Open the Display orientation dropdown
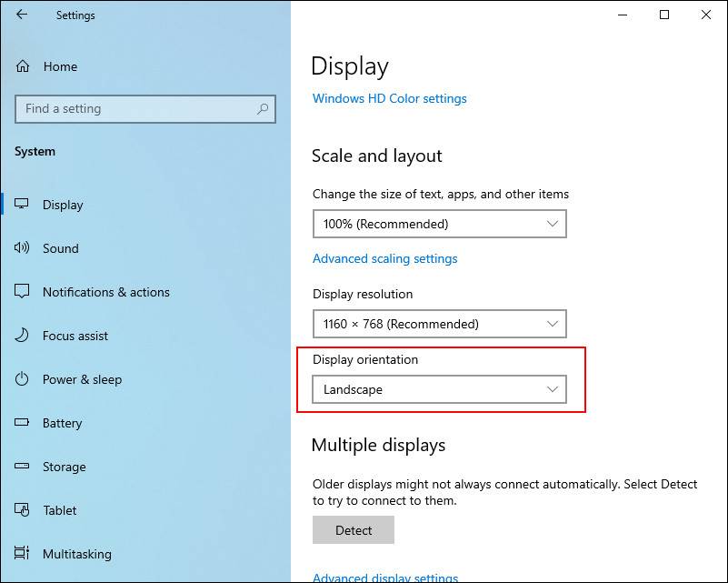728x583 pixels. coord(439,389)
